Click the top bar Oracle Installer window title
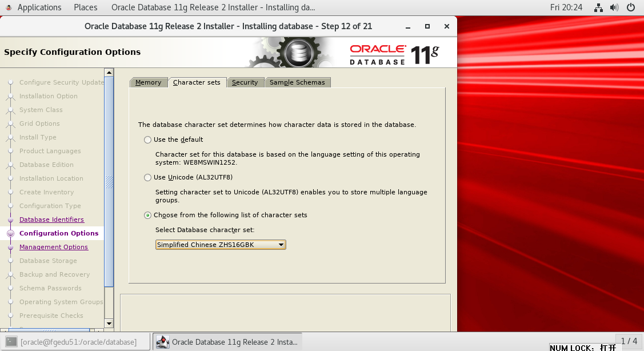The image size is (644, 351). (x=213, y=7)
